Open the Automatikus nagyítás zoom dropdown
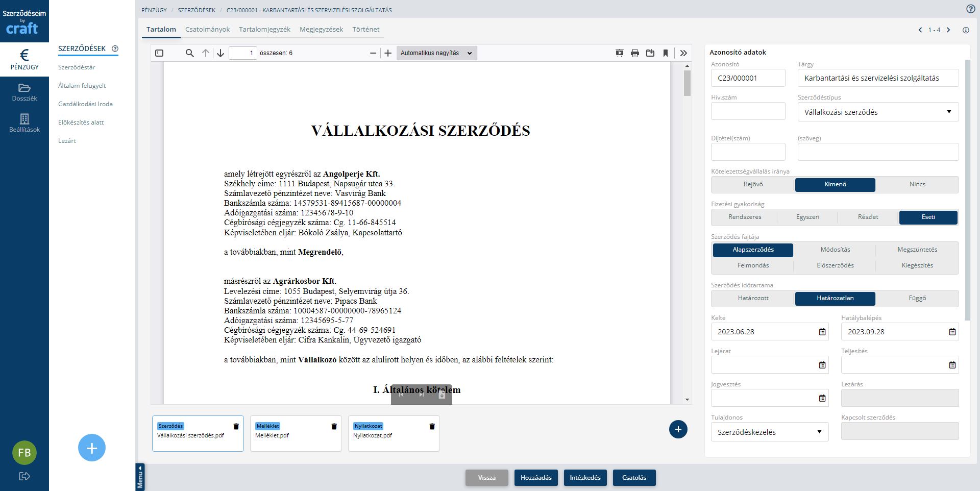This screenshot has width=980, height=491. [x=436, y=53]
